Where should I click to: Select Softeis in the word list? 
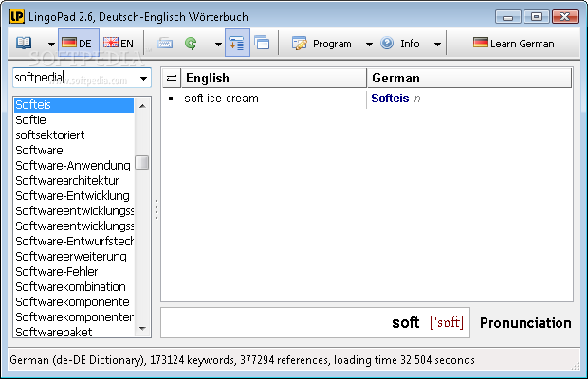[x=74, y=105]
